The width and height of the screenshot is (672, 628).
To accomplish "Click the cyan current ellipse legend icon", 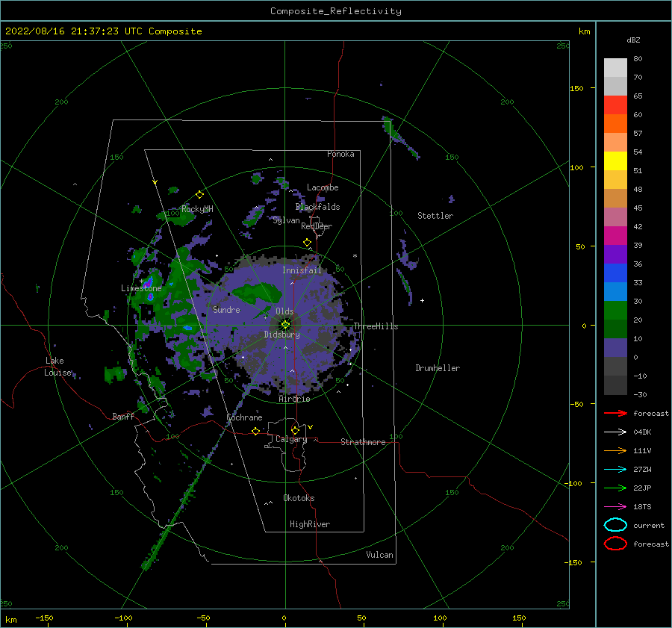I will tap(615, 525).
